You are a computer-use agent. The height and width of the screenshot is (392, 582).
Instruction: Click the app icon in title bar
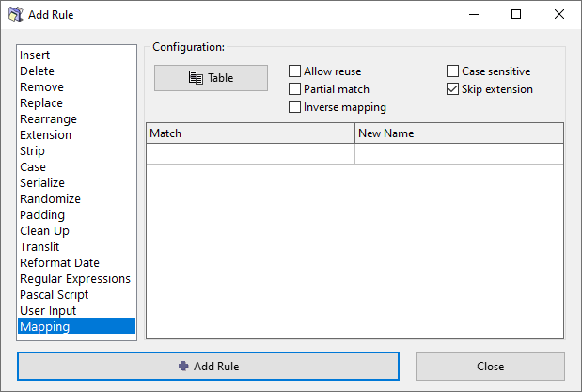coord(16,15)
